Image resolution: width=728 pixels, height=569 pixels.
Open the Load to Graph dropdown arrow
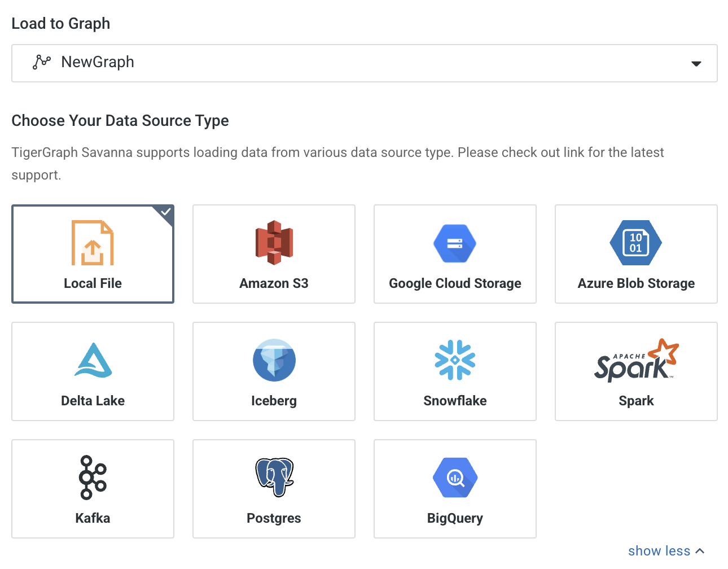696,64
